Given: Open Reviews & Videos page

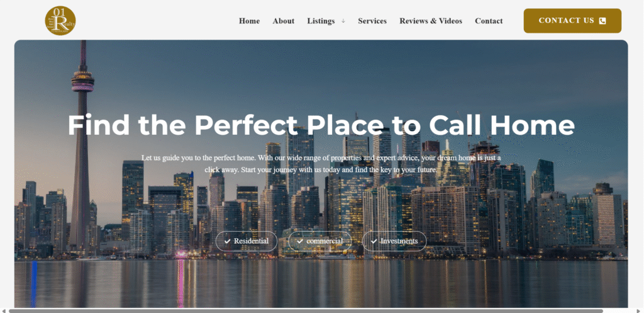Looking at the screenshot, I should point(431,21).
